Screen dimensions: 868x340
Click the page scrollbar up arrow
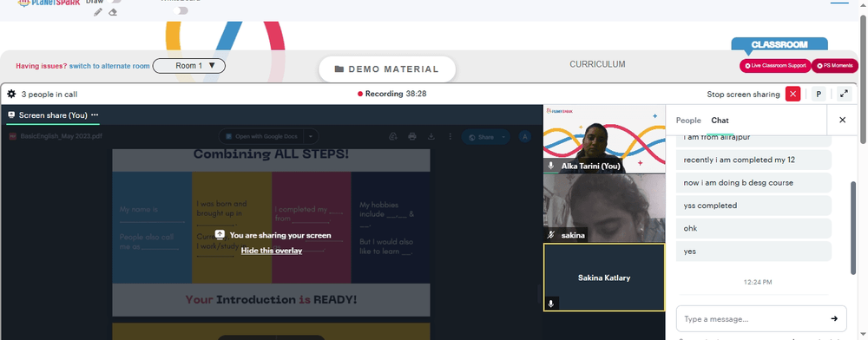(863, 4)
